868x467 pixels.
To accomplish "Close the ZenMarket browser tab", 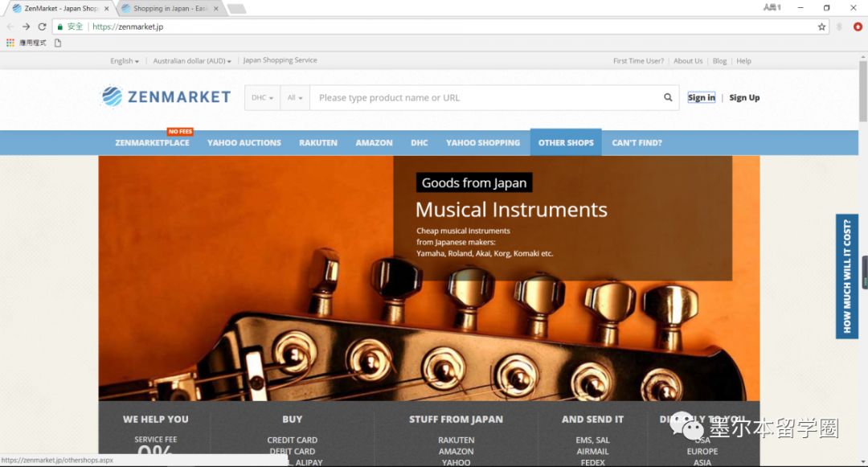I will pyautogui.click(x=106, y=9).
